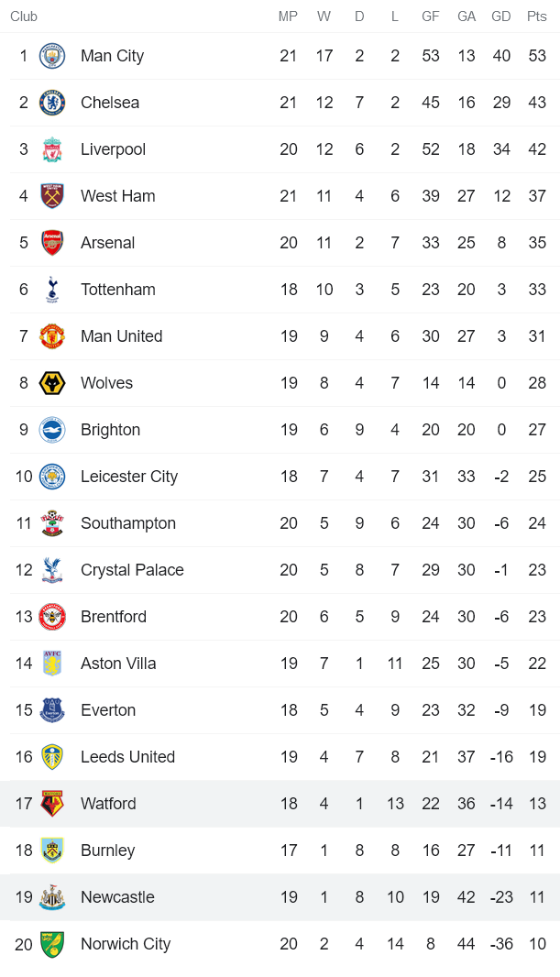
Task: Click the Club column header
Action: click(24, 16)
